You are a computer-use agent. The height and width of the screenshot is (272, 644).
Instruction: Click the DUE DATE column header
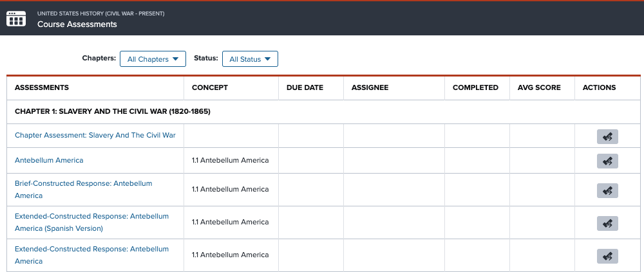(x=305, y=87)
